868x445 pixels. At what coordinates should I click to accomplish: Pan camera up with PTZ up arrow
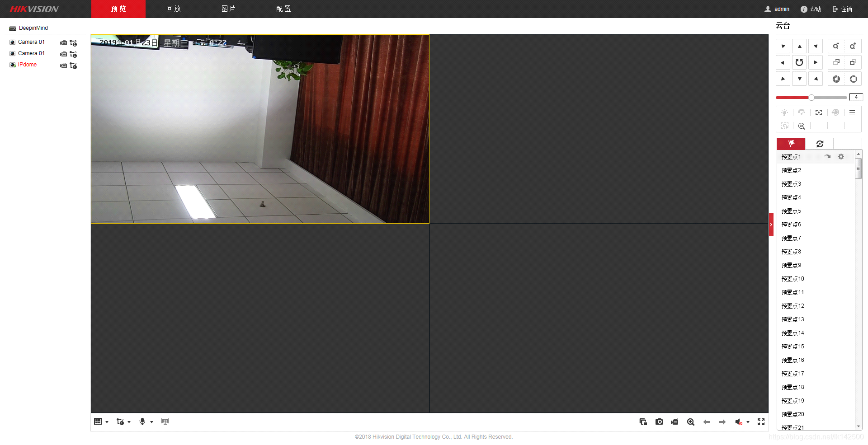[x=799, y=46]
